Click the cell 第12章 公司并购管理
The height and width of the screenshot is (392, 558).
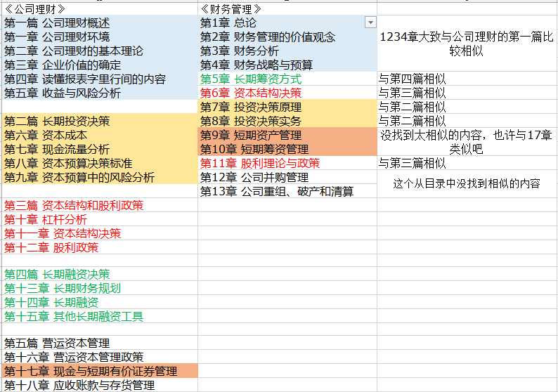click(287, 177)
